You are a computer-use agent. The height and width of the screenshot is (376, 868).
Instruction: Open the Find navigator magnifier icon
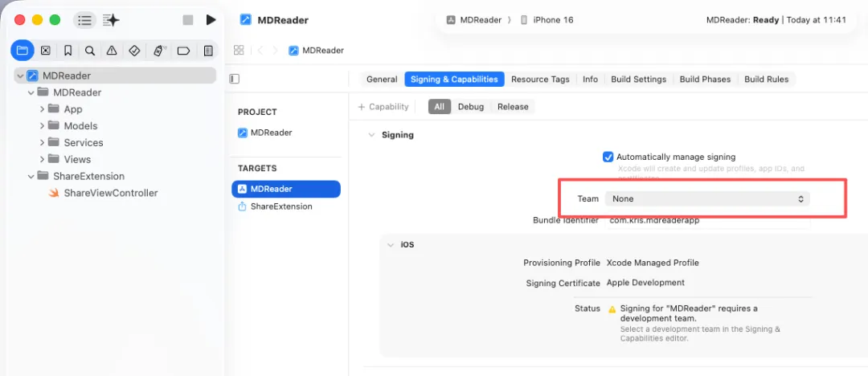[90, 51]
